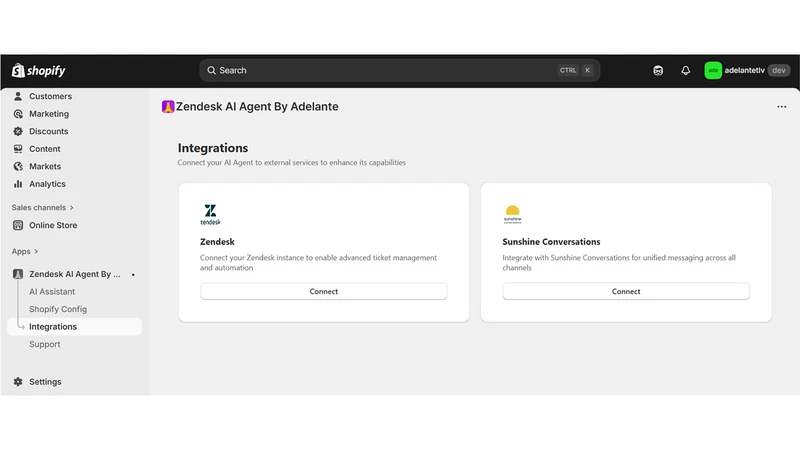Expand Sales channels section
Image resolution: width=800 pixels, height=450 pixels.
coord(43,208)
